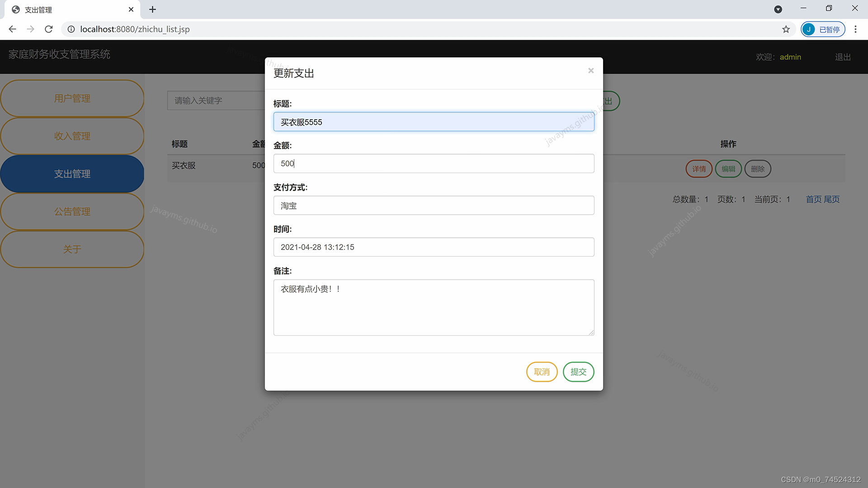Click the browser back arrow
The image size is (868, 488).
coord(12,29)
